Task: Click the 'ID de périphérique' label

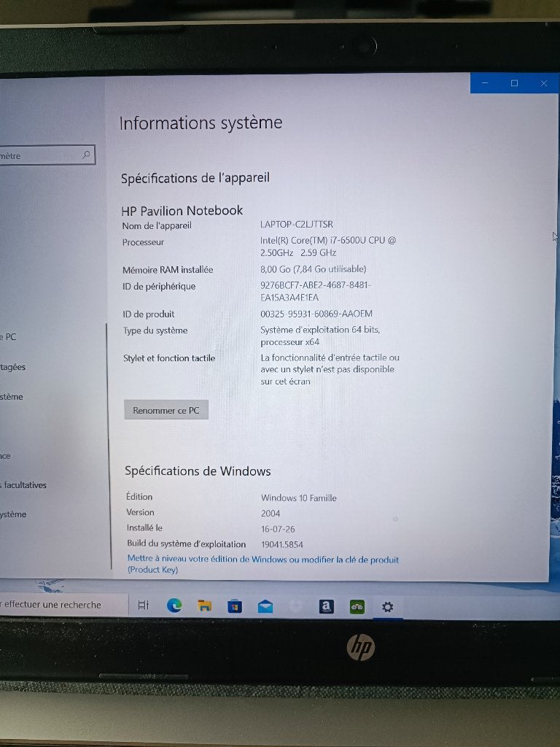Action: pyautogui.click(x=159, y=286)
